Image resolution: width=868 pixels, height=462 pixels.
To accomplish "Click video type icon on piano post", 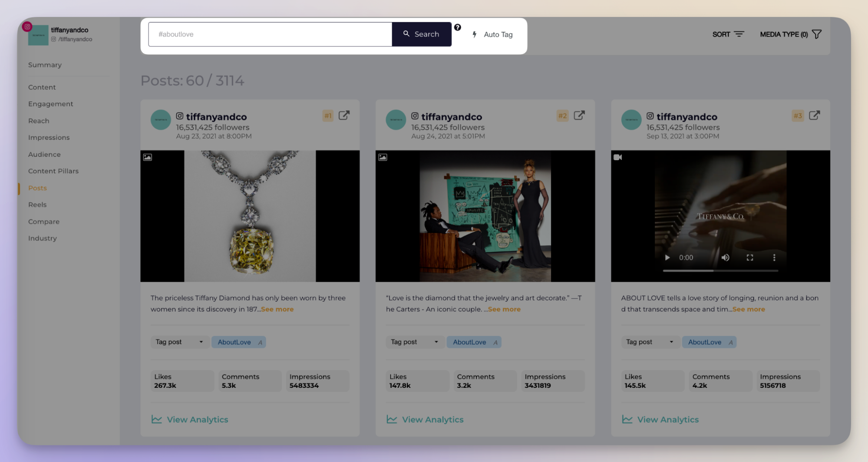I will point(617,157).
